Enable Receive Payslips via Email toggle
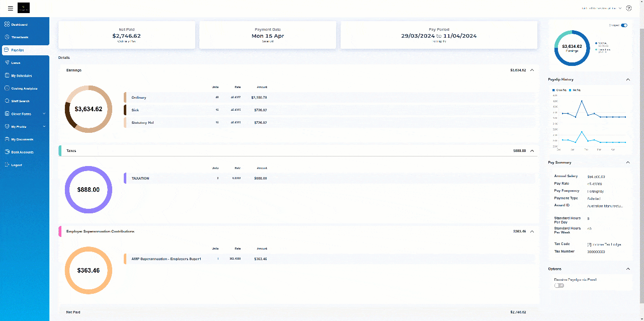 (559, 285)
